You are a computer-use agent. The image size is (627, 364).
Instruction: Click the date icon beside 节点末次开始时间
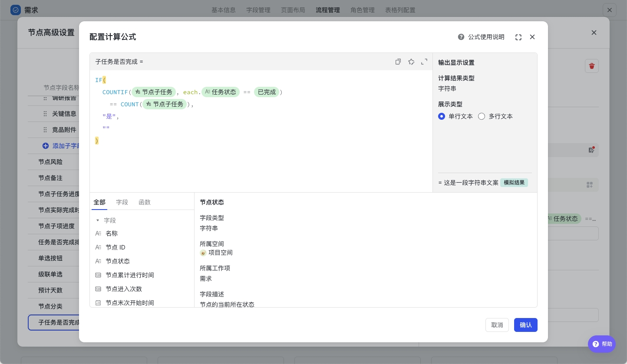[x=98, y=303]
